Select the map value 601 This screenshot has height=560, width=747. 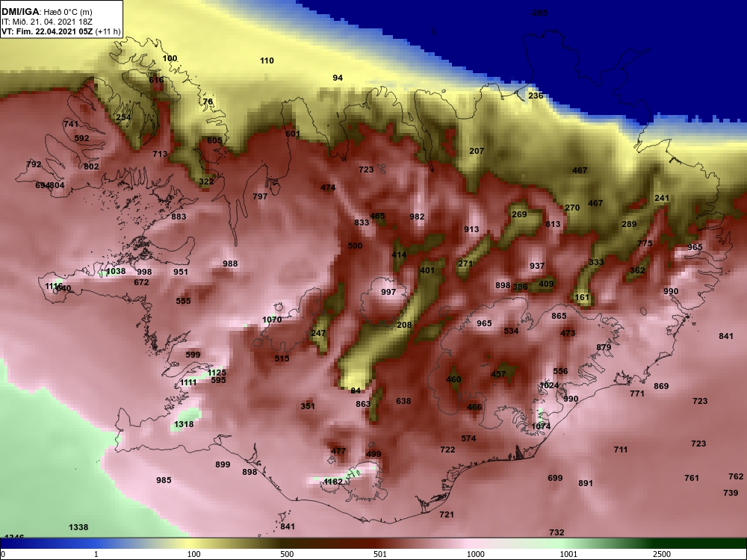click(293, 134)
